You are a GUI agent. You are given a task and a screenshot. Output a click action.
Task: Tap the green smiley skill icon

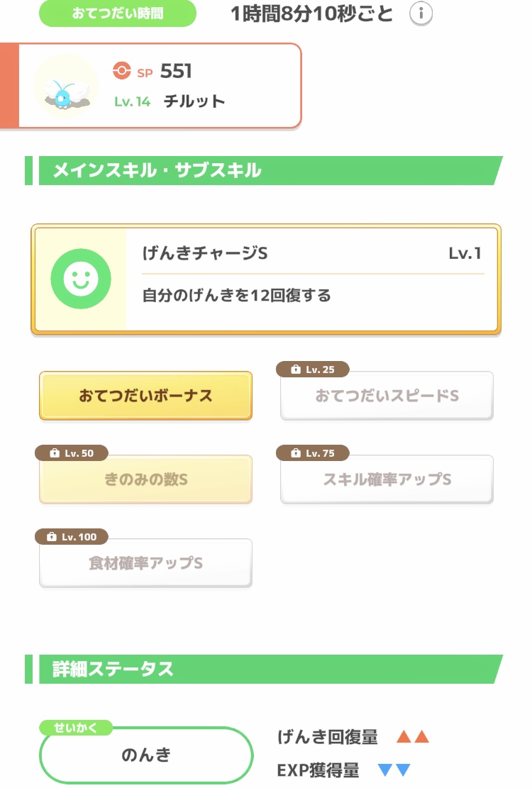coord(81,279)
